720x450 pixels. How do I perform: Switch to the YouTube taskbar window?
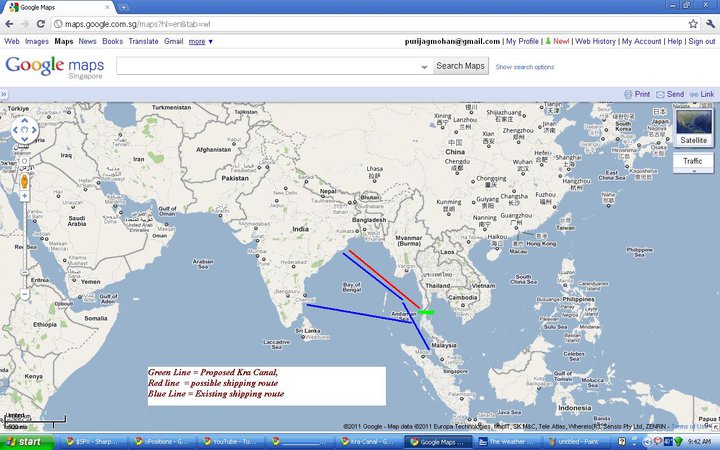(x=231, y=442)
